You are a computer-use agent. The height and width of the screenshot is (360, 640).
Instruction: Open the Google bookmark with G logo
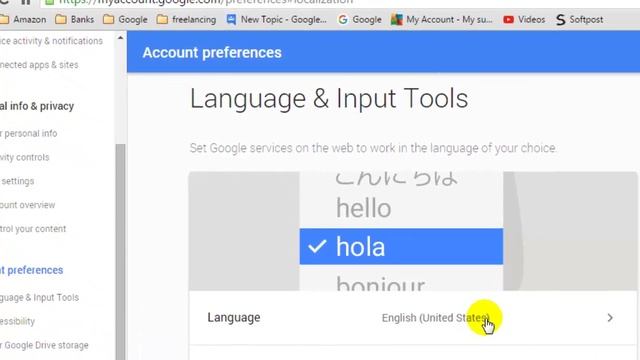(x=360, y=20)
